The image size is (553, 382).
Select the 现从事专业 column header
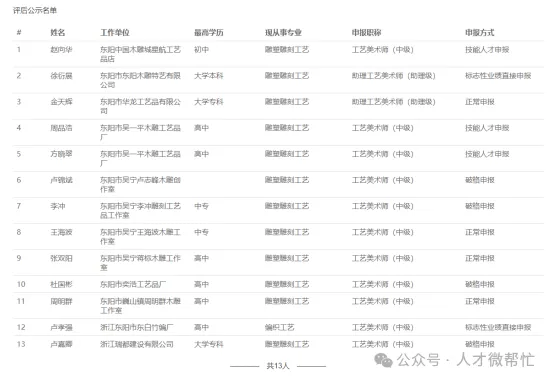coord(284,33)
